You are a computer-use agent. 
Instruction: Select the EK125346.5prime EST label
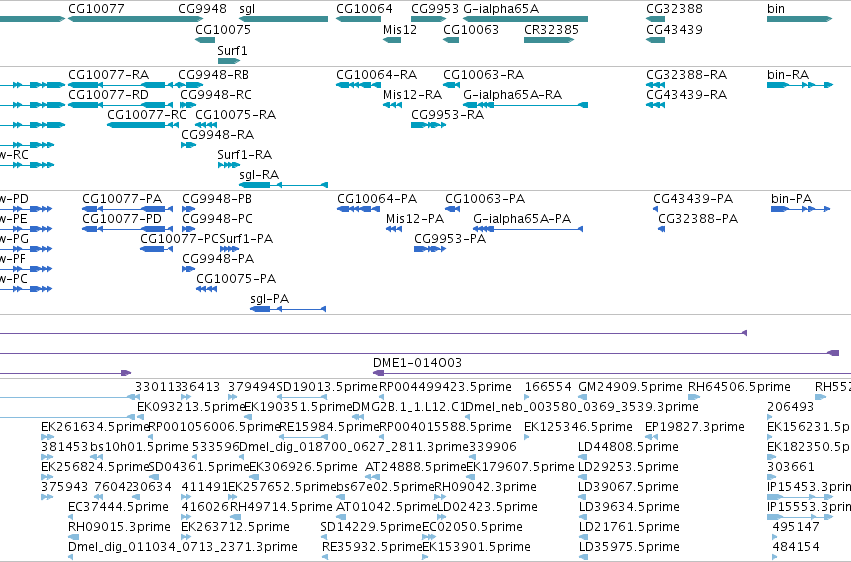[578, 427]
